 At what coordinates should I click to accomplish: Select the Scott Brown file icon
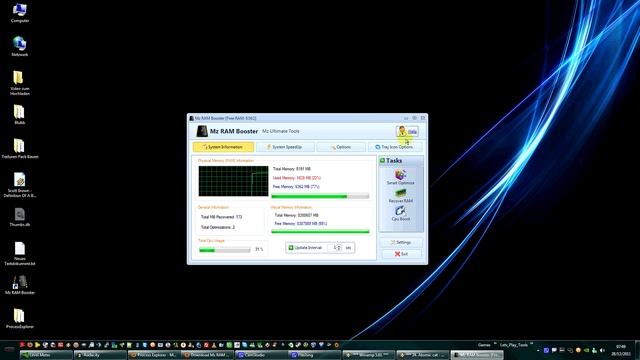[x=20, y=185]
